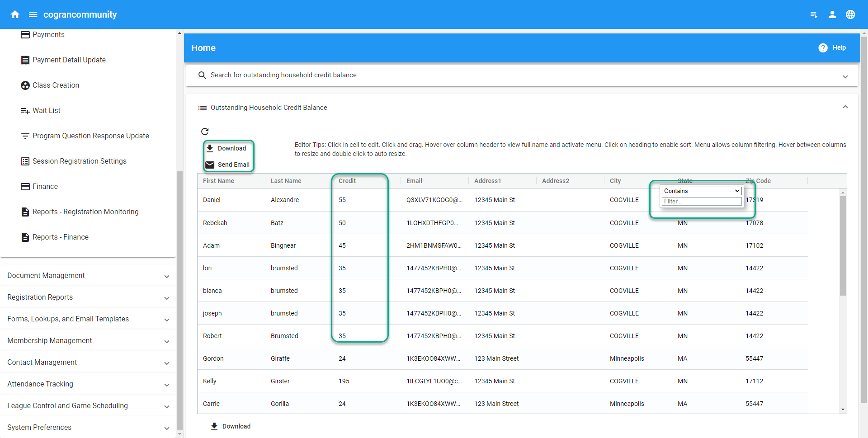Click the Send Email envelope icon
Screen dimensions: 868x438
tap(210, 165)
